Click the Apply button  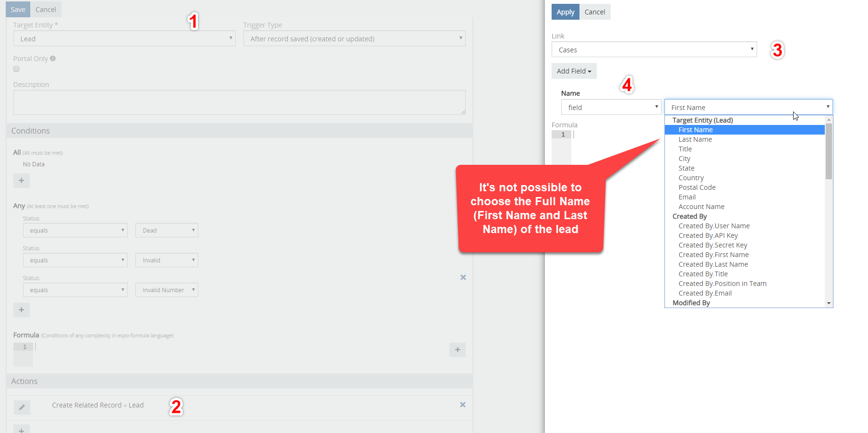(x=565, y=12)
